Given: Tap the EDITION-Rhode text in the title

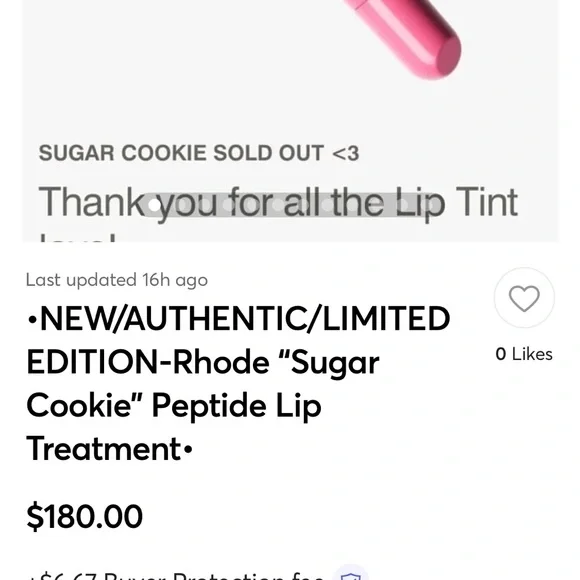Looking at the screenshot, I should (x=148, y=362).
